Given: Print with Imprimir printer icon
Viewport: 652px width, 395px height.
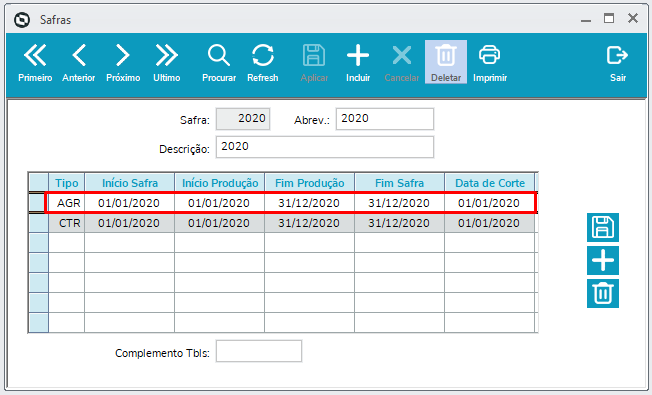Looking at the screenshot, I should [x=490, y=63].
